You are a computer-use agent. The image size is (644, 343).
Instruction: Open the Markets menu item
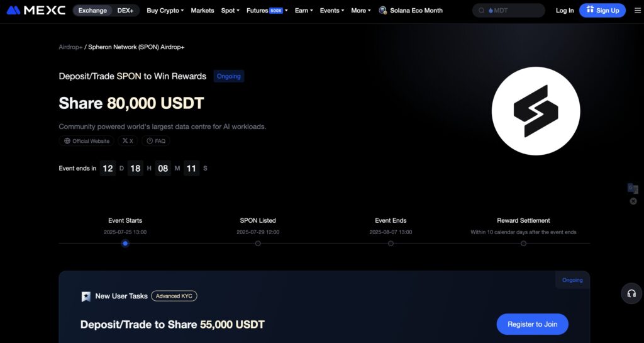click(203, 10)
